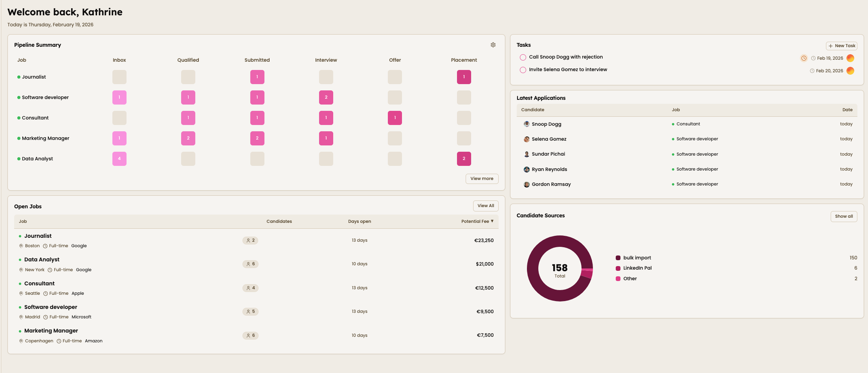Mark Invite Selena Gomez to interview complete

tap(523, 70)
